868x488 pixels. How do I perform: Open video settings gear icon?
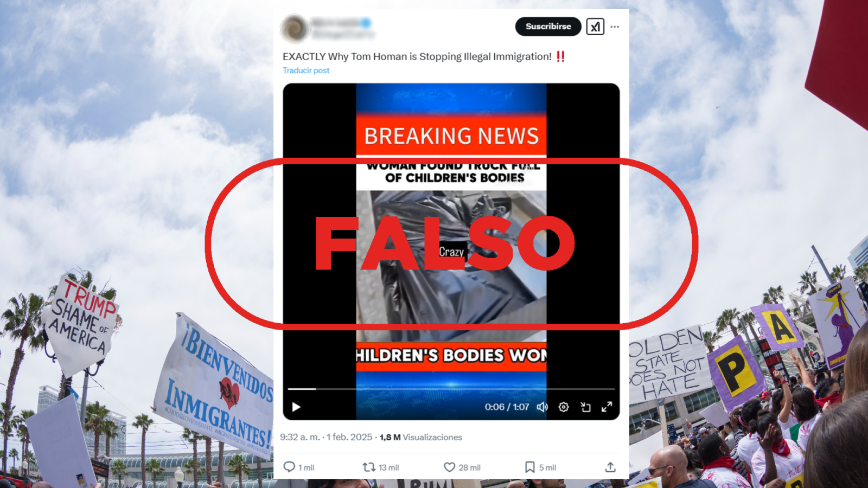pos(564,407)
